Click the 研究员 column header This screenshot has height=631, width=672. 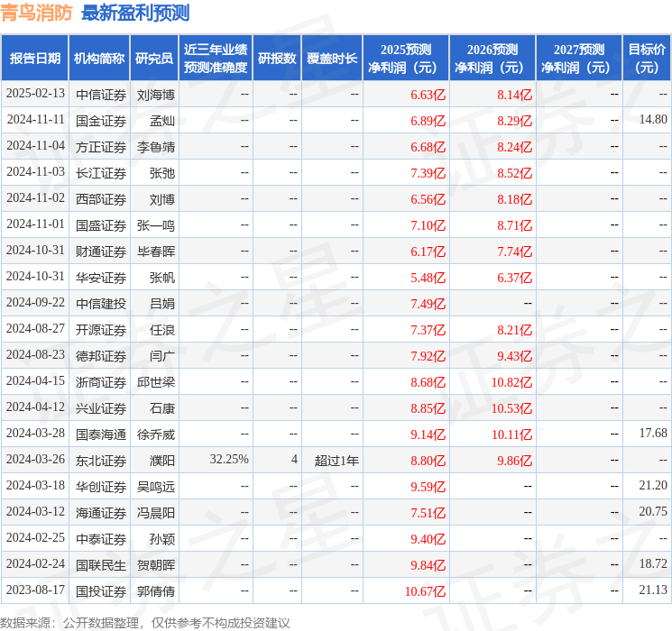coord(154,59)
